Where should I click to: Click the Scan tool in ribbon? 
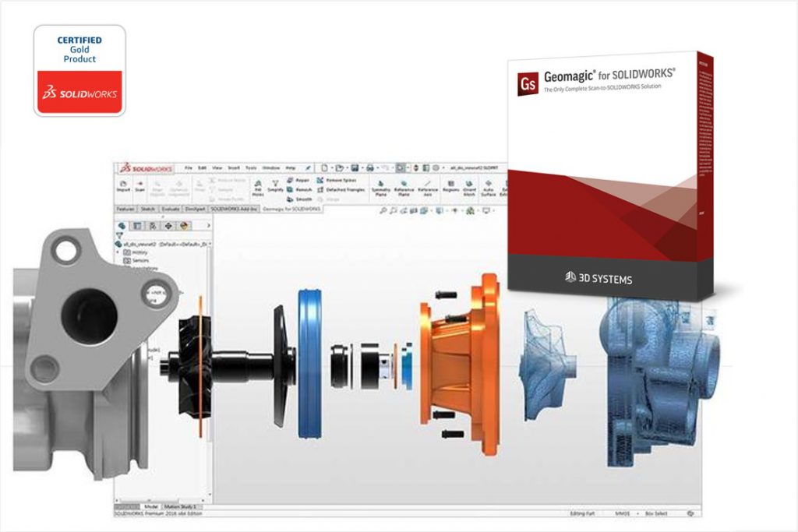point(140,186)
